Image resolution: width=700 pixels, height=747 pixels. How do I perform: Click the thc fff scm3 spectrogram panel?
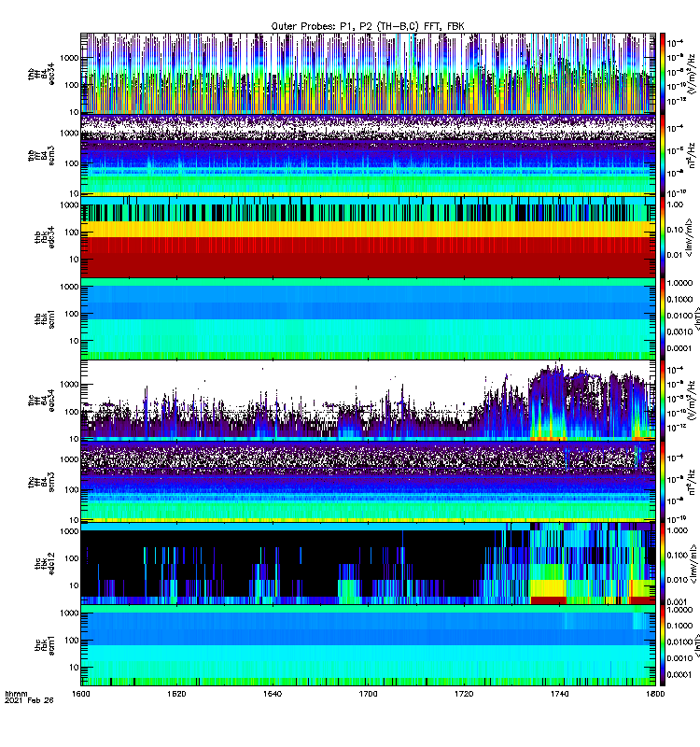click(x=368, y=482)
